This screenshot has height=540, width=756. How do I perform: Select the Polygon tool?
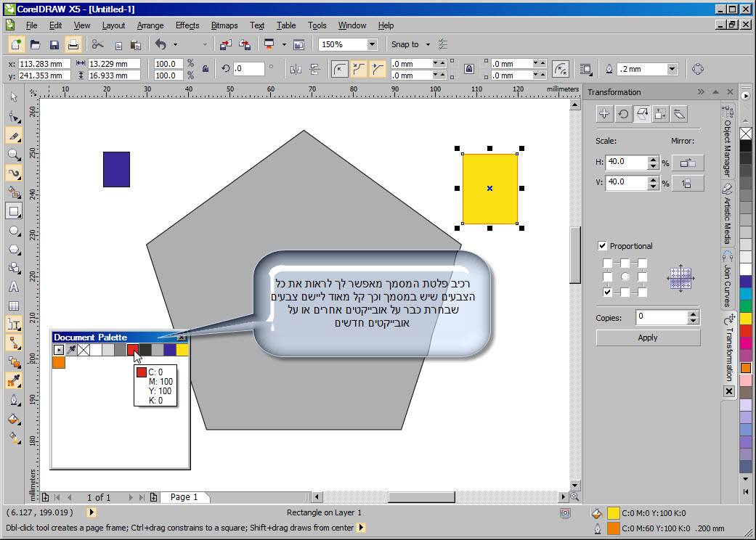[14, 250]
